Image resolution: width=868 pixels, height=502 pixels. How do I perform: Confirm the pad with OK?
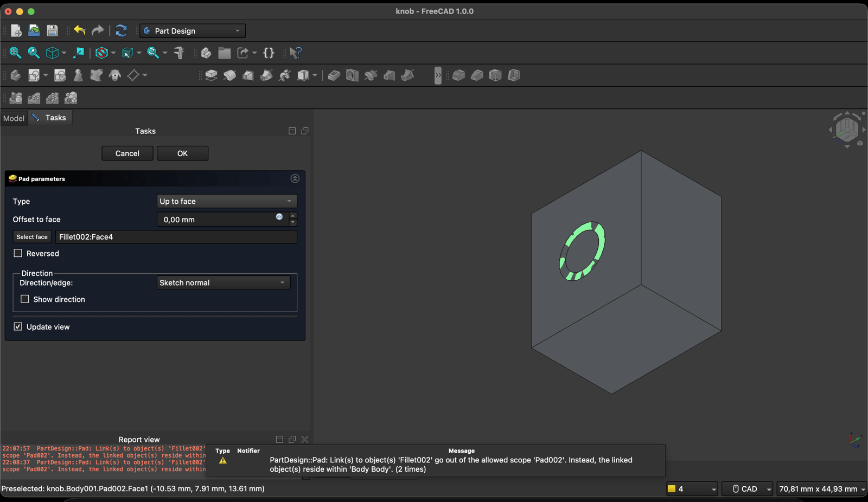pos(182,153)
